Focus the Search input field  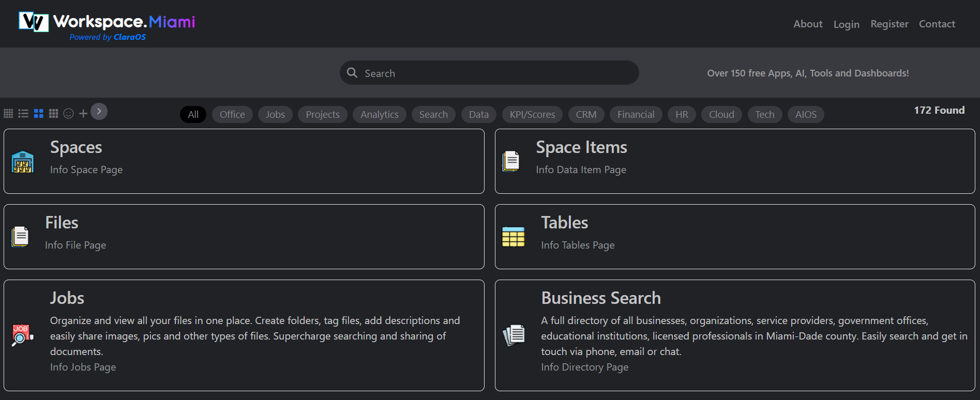489,73
